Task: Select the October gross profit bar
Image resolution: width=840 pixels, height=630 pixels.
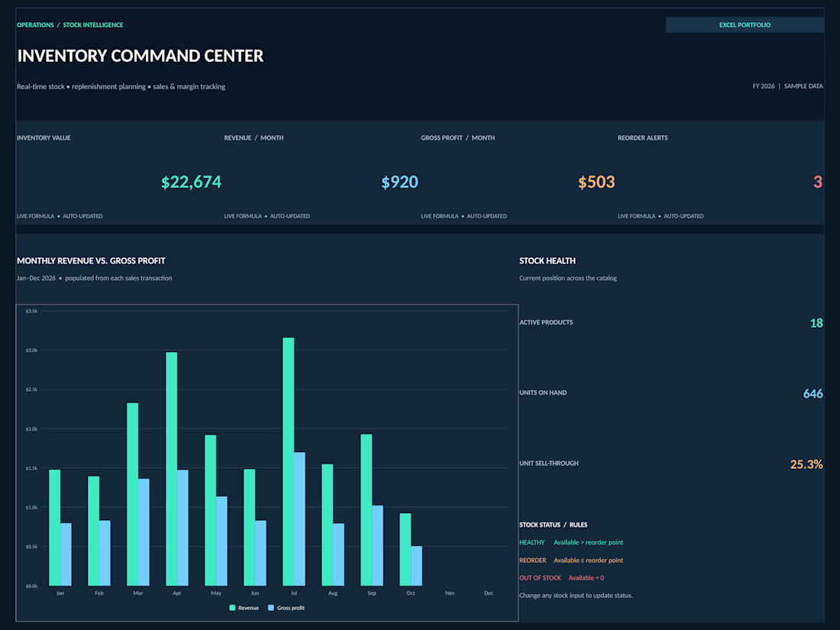Action: [416, 566]
